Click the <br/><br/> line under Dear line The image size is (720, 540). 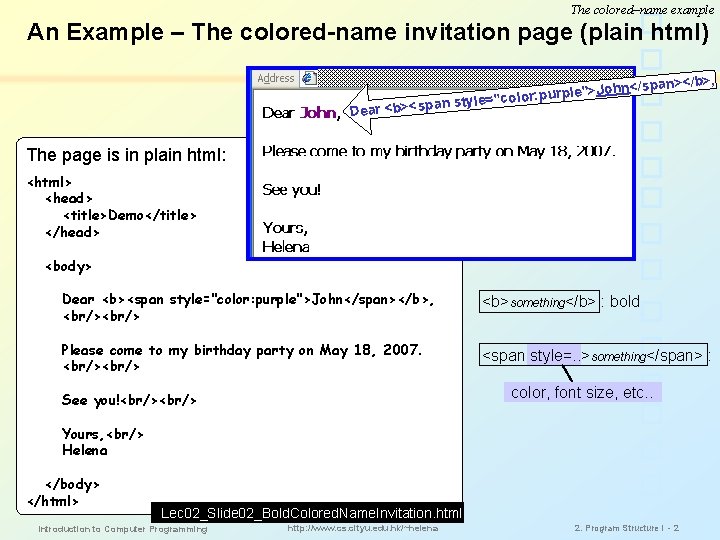pyautogui.click(x=101, y=316)
